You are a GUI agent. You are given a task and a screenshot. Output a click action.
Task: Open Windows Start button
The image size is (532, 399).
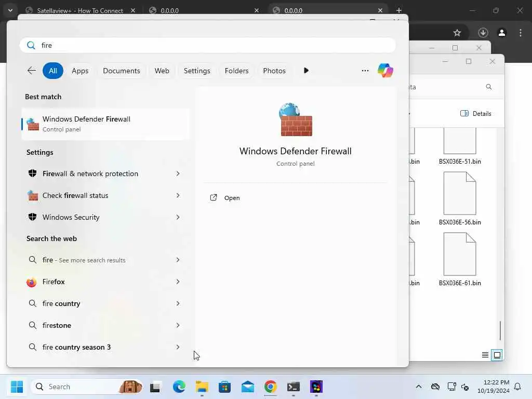click(x=17, y=387)
